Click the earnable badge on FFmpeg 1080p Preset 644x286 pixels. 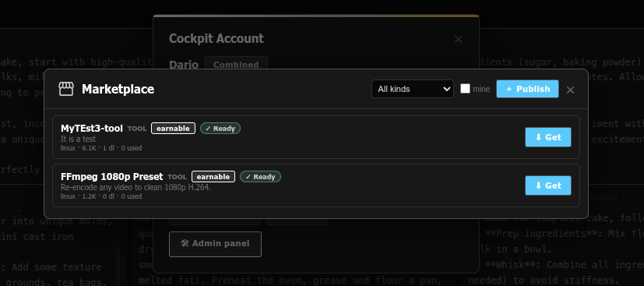(x=213, y=177)
